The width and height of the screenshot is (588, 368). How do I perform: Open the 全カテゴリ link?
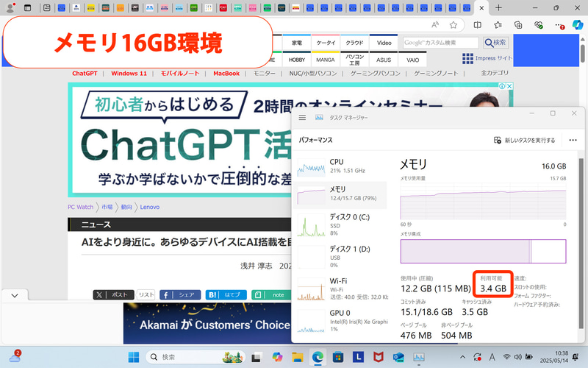coord(495,73)
